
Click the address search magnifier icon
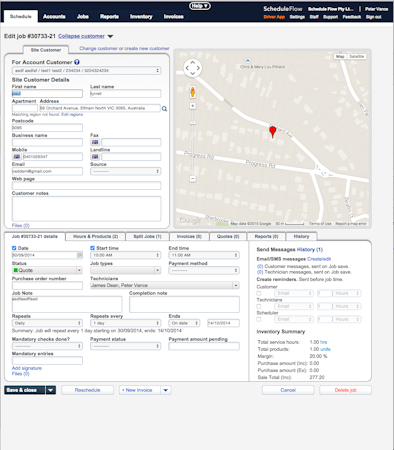point(164,109)
